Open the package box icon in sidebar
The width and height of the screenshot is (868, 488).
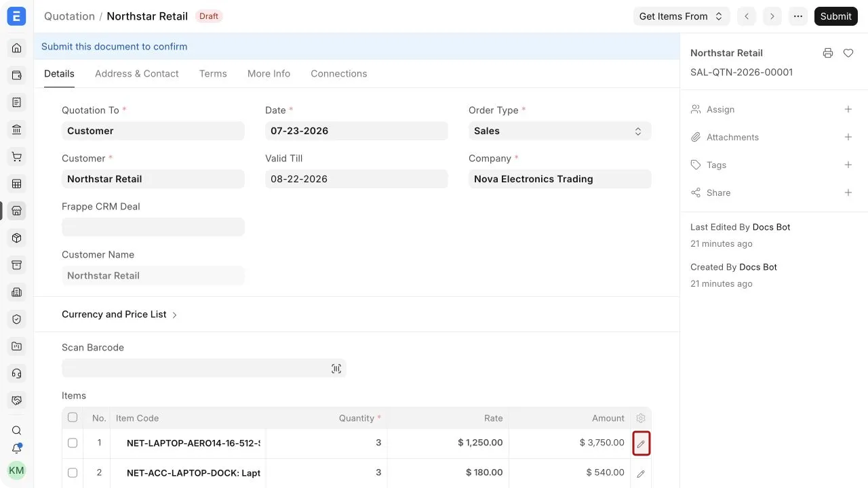[17, 238]
